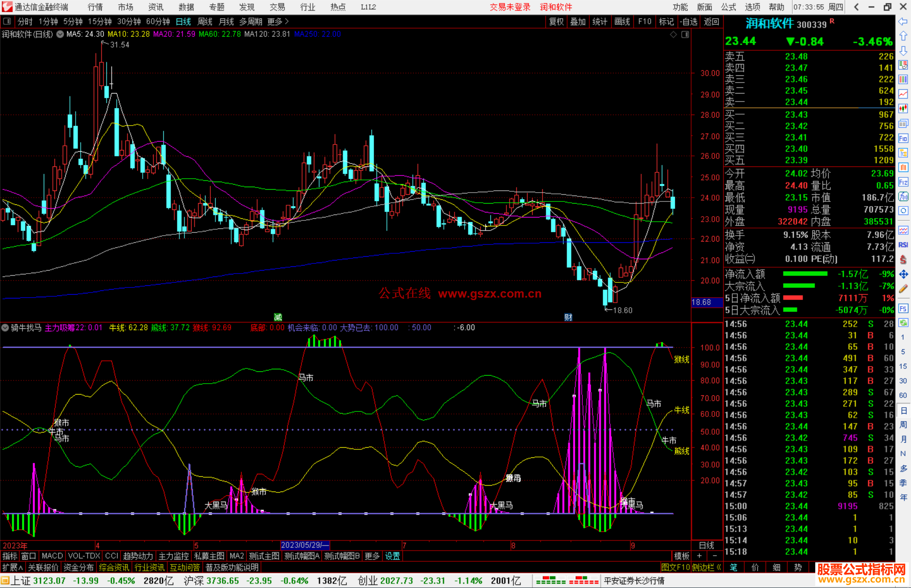Image resolution: width=911 pixels, height=588 pixels.
Task: Click the candlestick chart sidebar icon
Action: (x=903, y=109)
